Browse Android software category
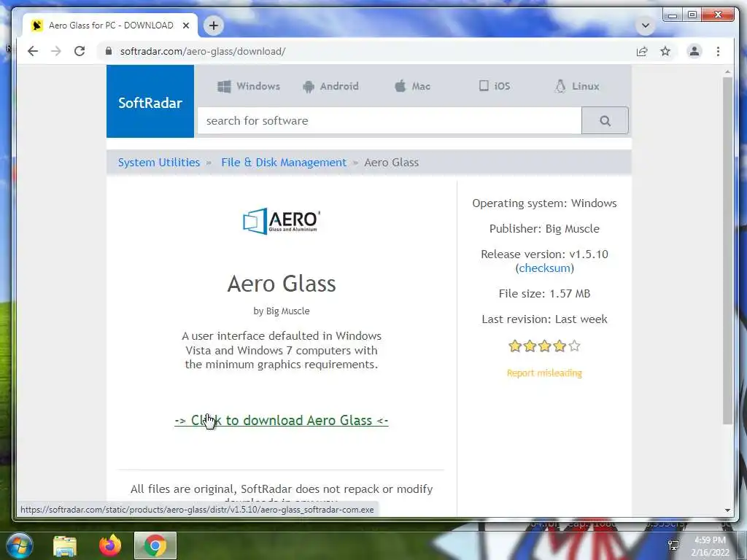 [330, 86]
